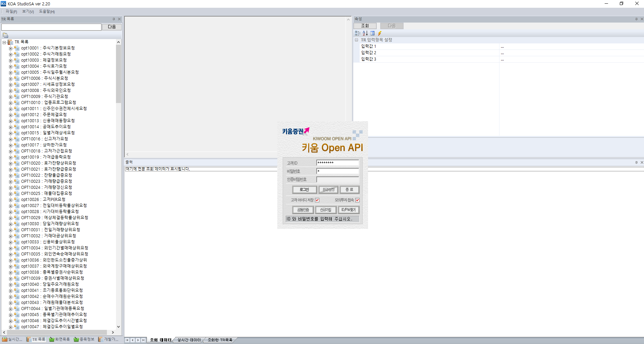Click TR tree horizontal scrollbar right arrow

[113, 333]
